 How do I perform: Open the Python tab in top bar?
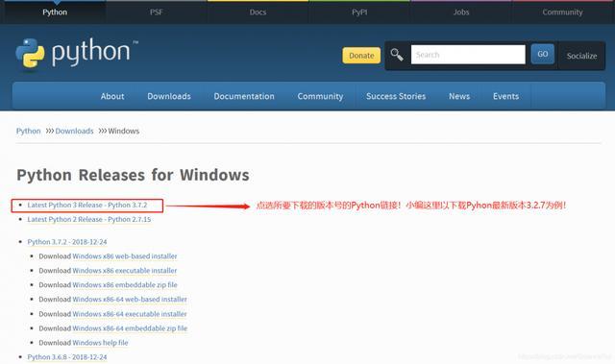click(x=55, y=12)
